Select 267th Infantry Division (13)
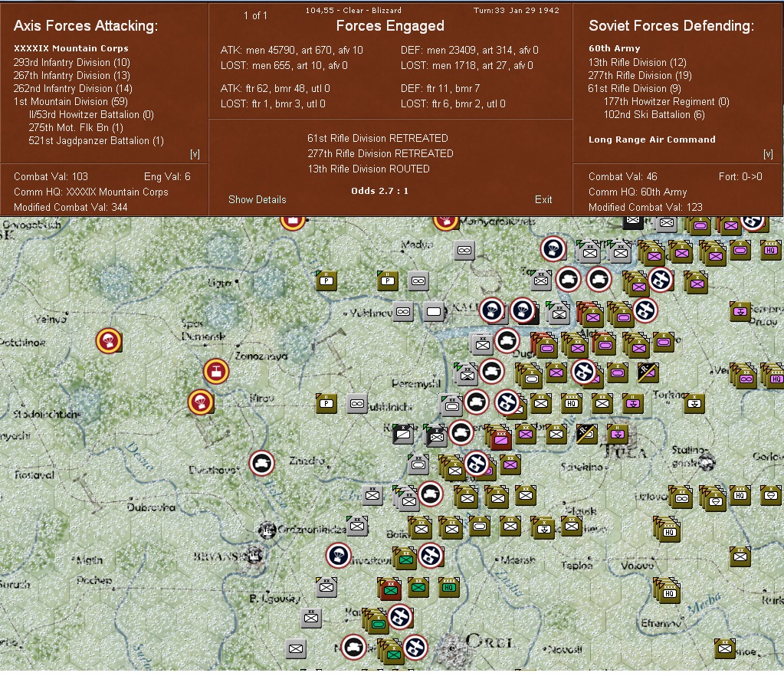 [72, 76]
